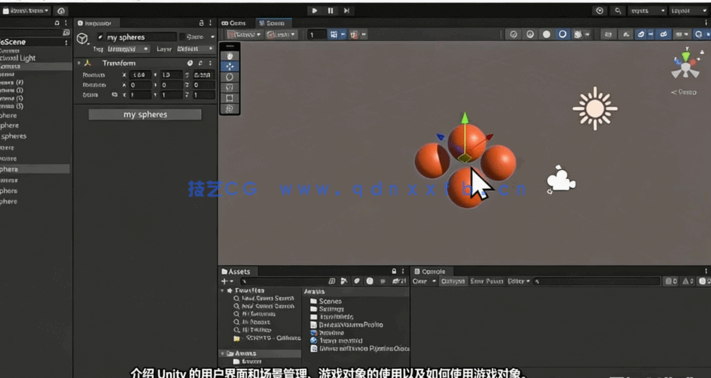
Task: Select the camera gizmo in scene
Action: click(x=561, y=180)
